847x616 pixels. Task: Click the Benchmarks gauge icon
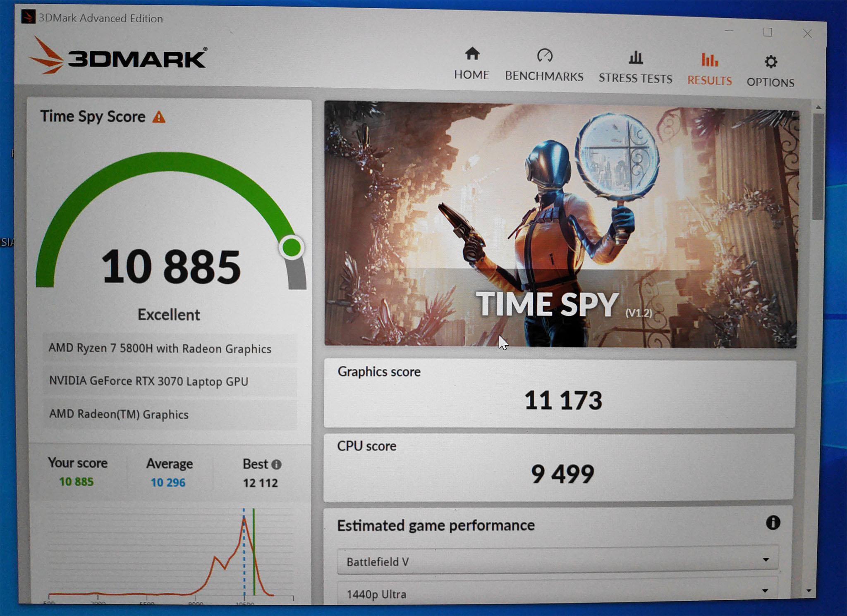544,55
